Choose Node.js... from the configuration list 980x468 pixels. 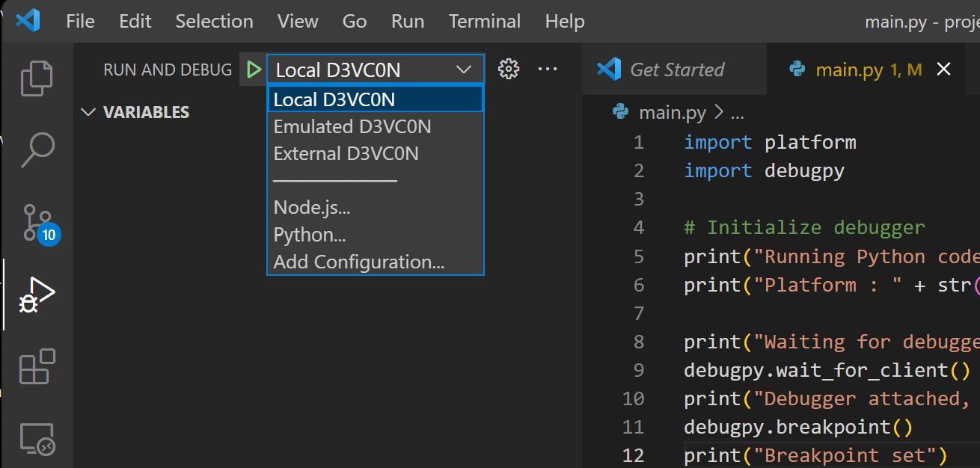pos(312,207)
